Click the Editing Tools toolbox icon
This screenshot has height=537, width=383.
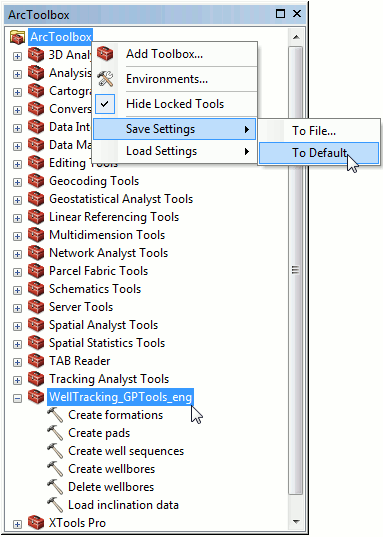coord(36,163)
